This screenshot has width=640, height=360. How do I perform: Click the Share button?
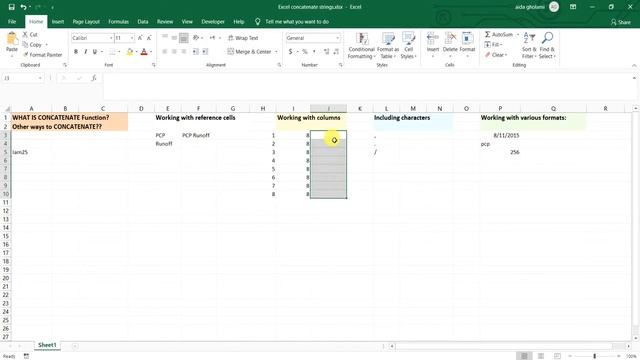(x=621, y=22)
